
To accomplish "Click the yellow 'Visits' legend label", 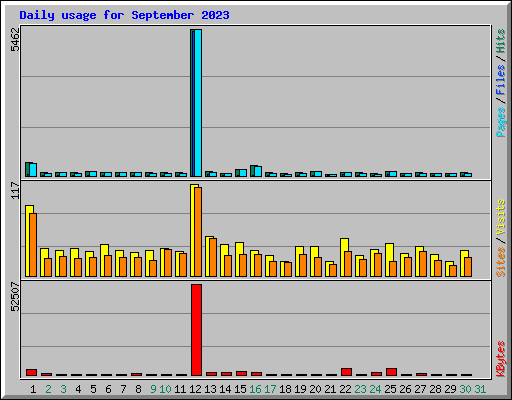I will [501, 218].
